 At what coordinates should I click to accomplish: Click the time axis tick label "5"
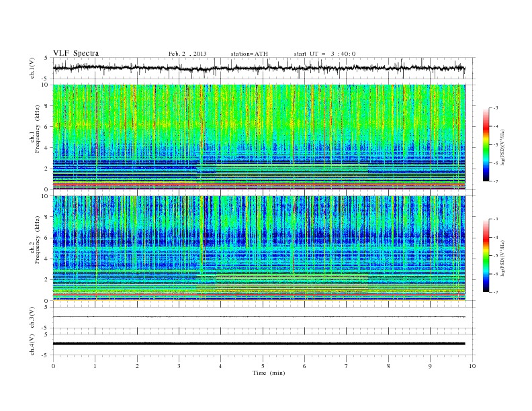point(263,366)
